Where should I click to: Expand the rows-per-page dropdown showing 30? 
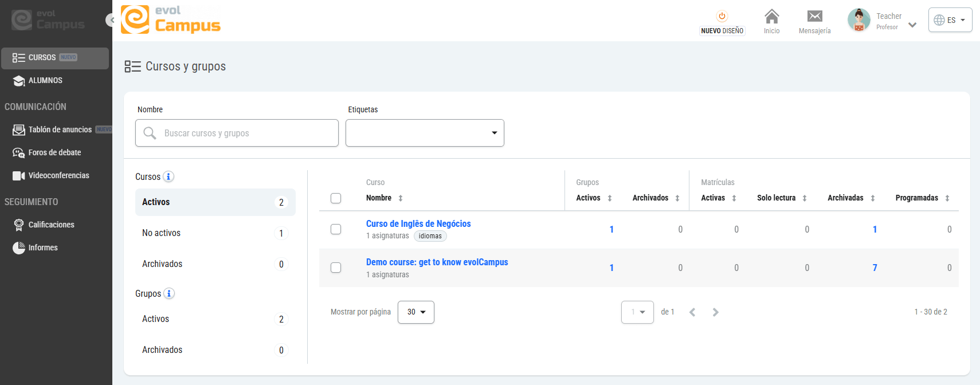pos(416,312)
